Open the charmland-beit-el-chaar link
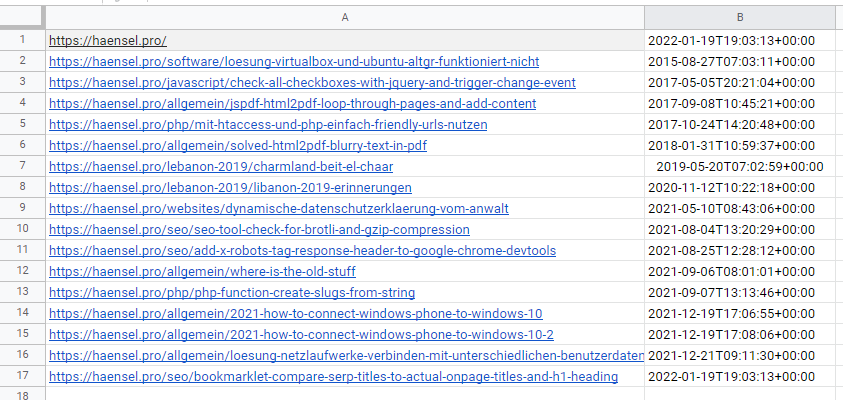The height and width of the screenshot is (400, 843). (x=221, y=167)
